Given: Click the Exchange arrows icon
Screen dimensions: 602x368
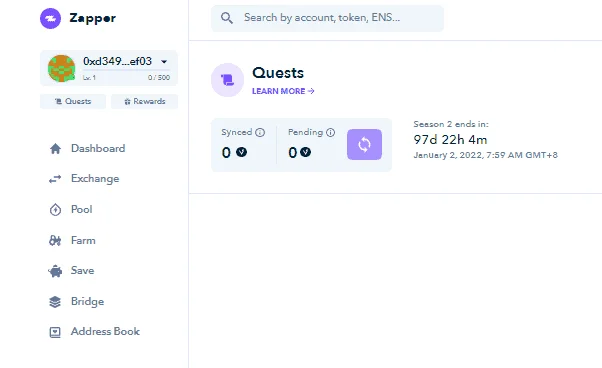Looking at the screenshot, I should (x=55, y=179).
